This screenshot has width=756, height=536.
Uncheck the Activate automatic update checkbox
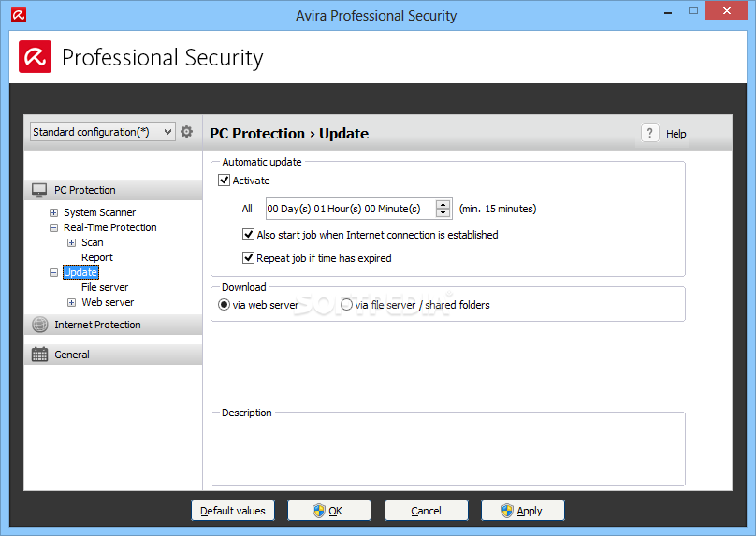pyautogui.click(x=225, y=181)
